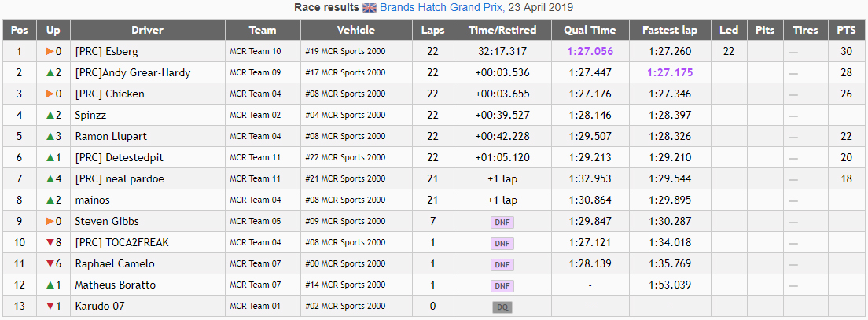Click the purple fastest lap 1:27.175
Image resolution: width=868 pixels, height=320 pixels.
670,72
